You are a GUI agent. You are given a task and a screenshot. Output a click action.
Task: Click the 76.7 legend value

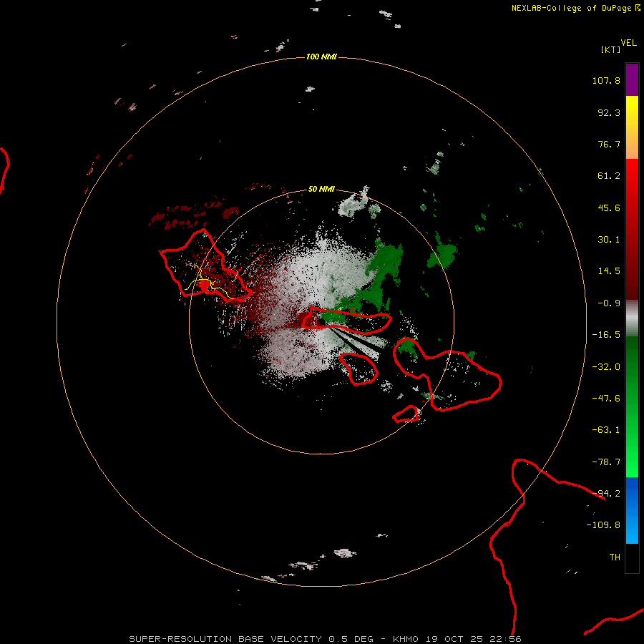[609, 144]
